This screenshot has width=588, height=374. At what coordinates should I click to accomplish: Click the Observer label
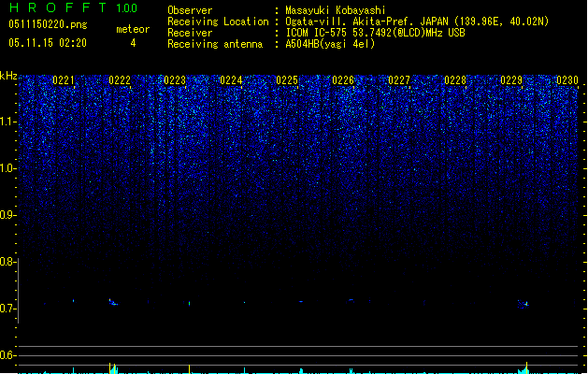pyautogui.click(x=190, y=10)
